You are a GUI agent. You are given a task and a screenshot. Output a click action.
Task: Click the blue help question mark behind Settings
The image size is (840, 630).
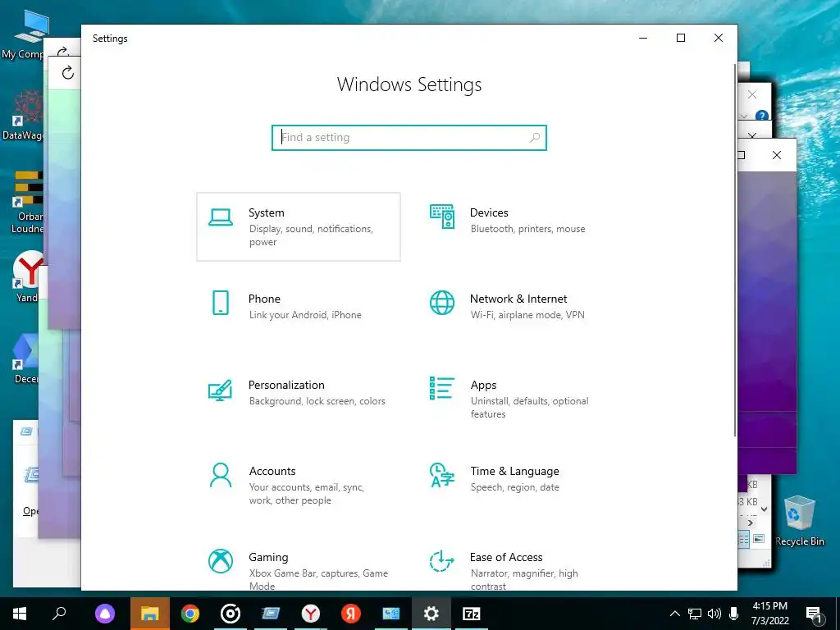pos(762,116)
